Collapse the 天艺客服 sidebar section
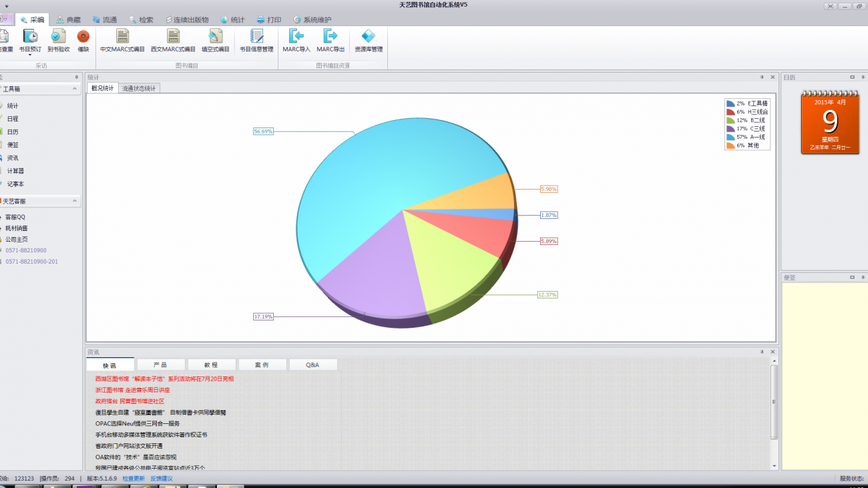This screenshot has width=868, height=488. 75,201
